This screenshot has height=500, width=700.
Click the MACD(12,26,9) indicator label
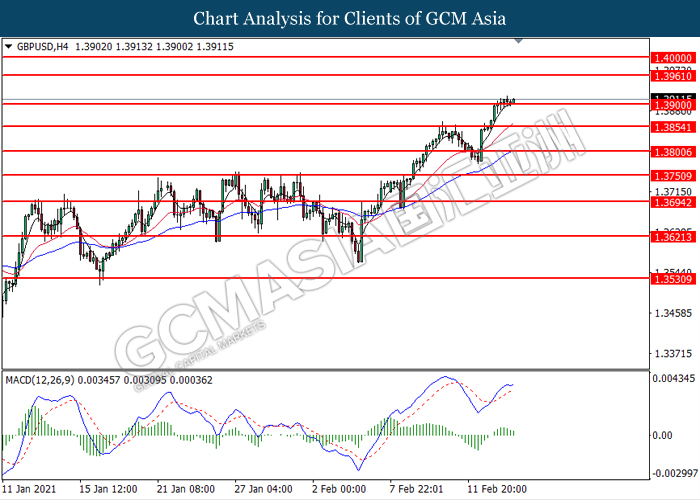coord(40,380)
